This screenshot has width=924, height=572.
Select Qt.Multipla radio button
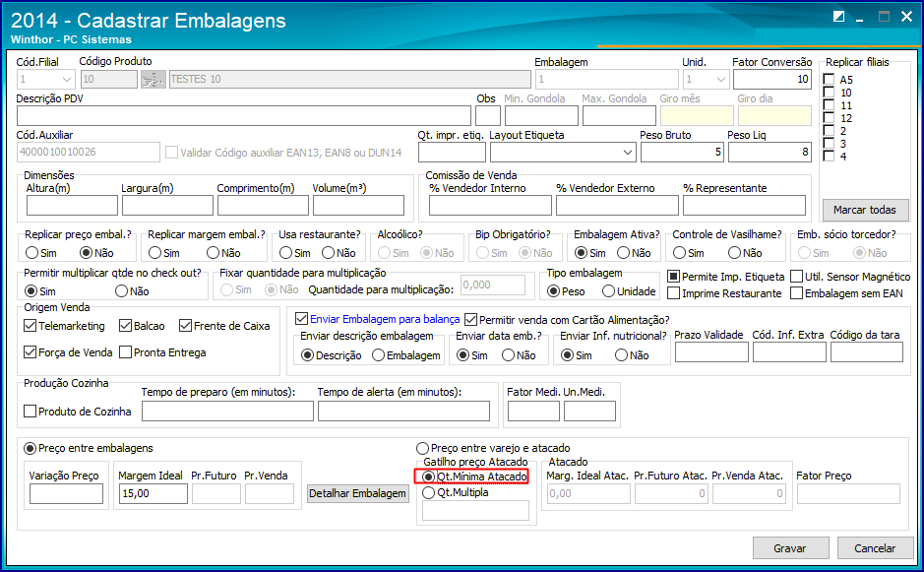click(x=428, y=492)
